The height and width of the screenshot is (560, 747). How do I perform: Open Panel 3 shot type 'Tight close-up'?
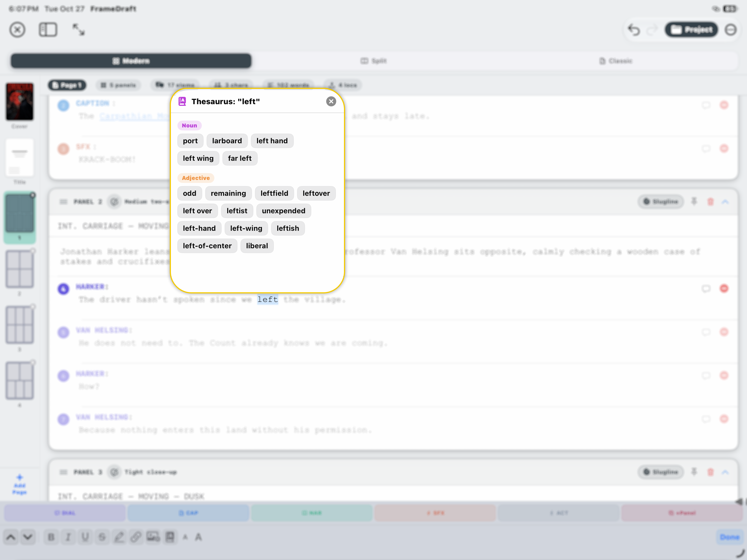click(x=150, y=472)
